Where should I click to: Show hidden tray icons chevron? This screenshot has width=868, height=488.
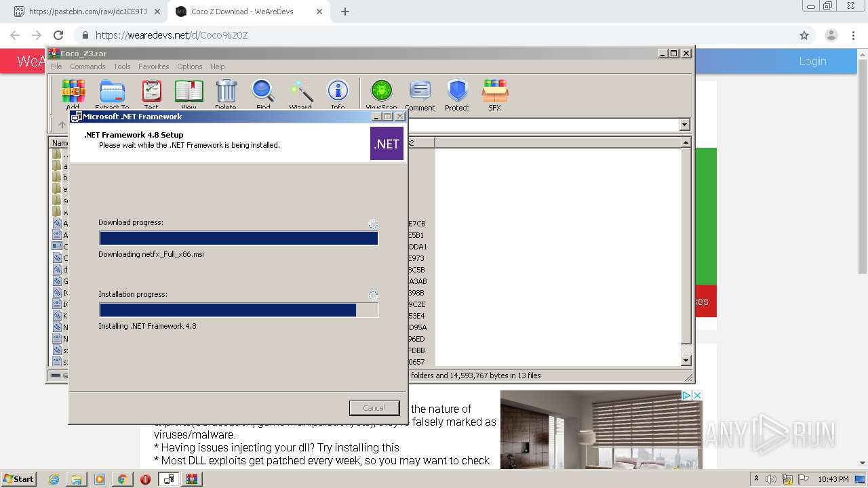click(757, 479)
